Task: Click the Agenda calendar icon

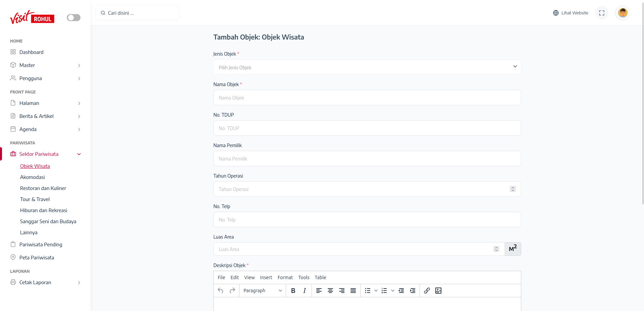Action: [13, 129]
